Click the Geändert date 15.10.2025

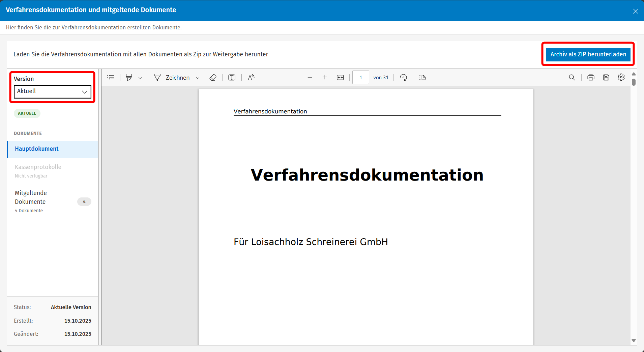coord(78,334)
